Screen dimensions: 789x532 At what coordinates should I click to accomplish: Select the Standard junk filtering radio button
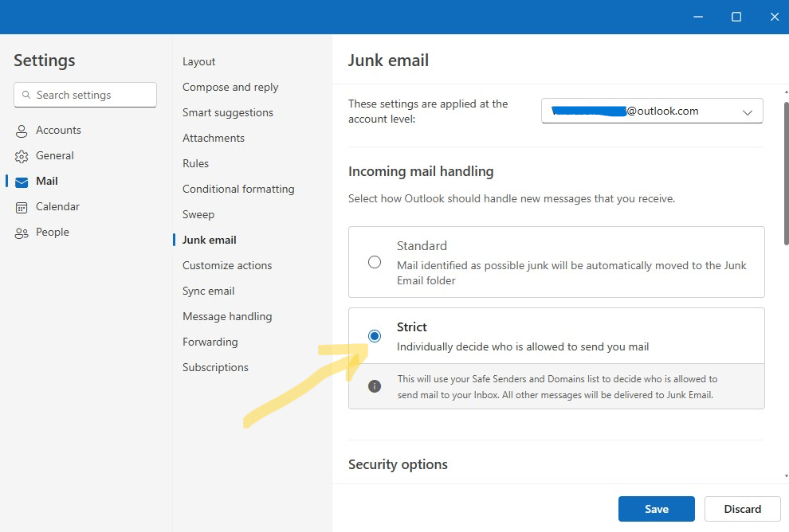pyautogui.click(x=375, y=262)
